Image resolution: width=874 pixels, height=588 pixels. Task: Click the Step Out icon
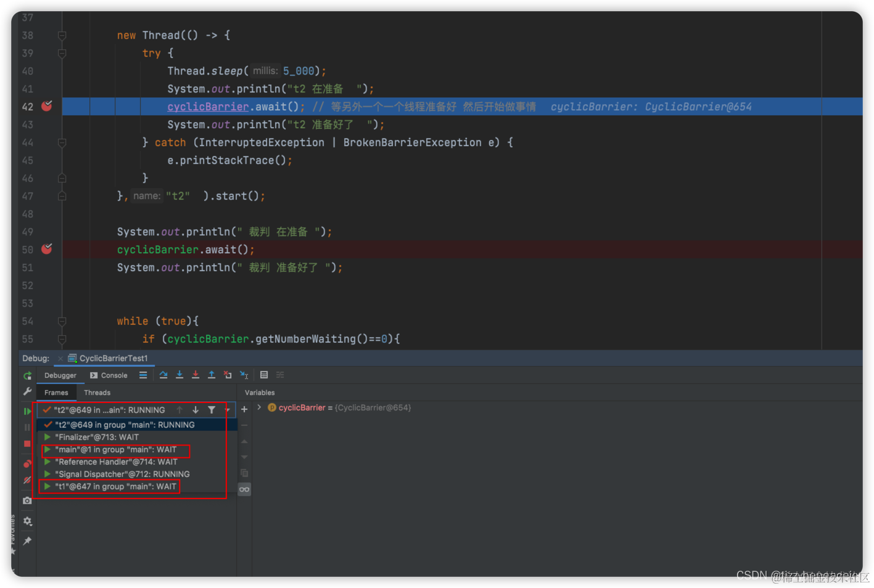[x=212, y=375]
